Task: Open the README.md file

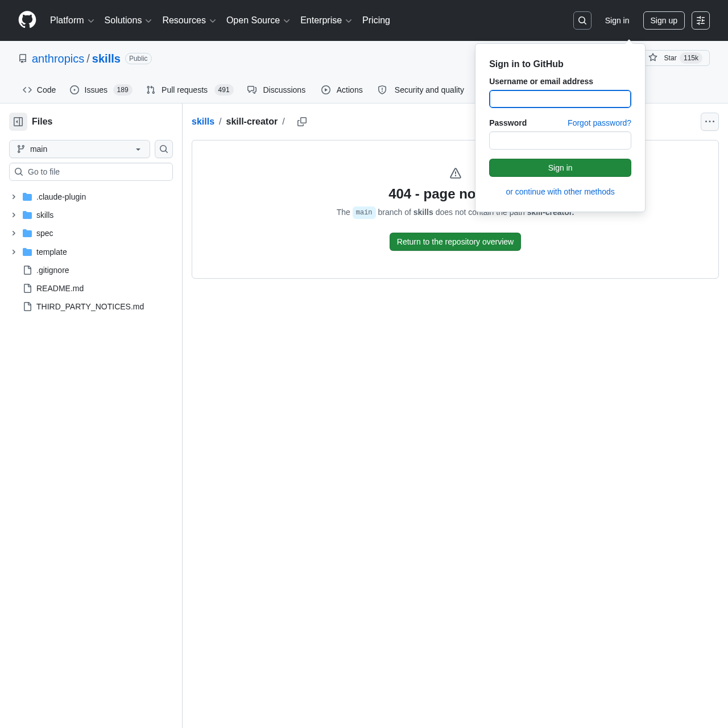Action: coord(60,288)
